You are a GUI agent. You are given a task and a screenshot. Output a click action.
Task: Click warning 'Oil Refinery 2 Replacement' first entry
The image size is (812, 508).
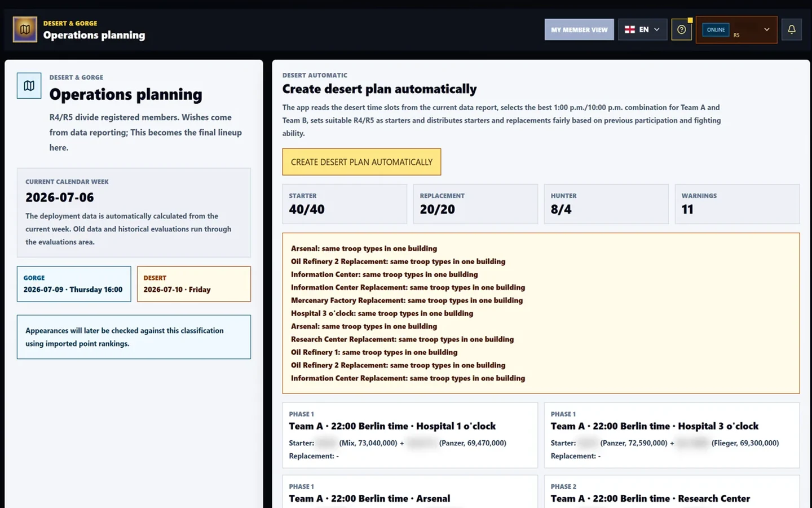tap(398, 261)
